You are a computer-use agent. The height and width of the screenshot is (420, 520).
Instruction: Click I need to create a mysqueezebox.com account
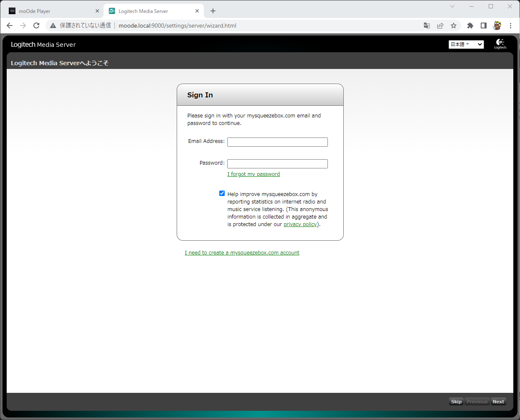pos(242,253)
